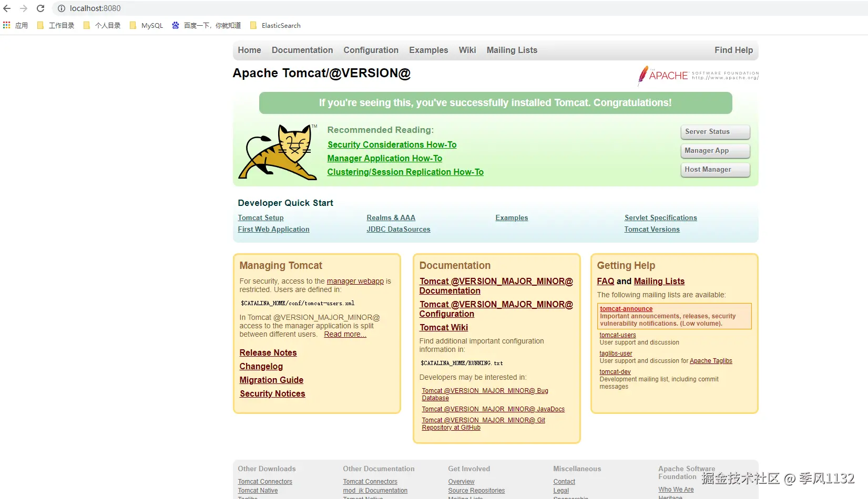Click the site info icon in address bar
Image resolution: width=868 pixels, height=499 pixels.
pyautogui.click(x=62, y=8)
